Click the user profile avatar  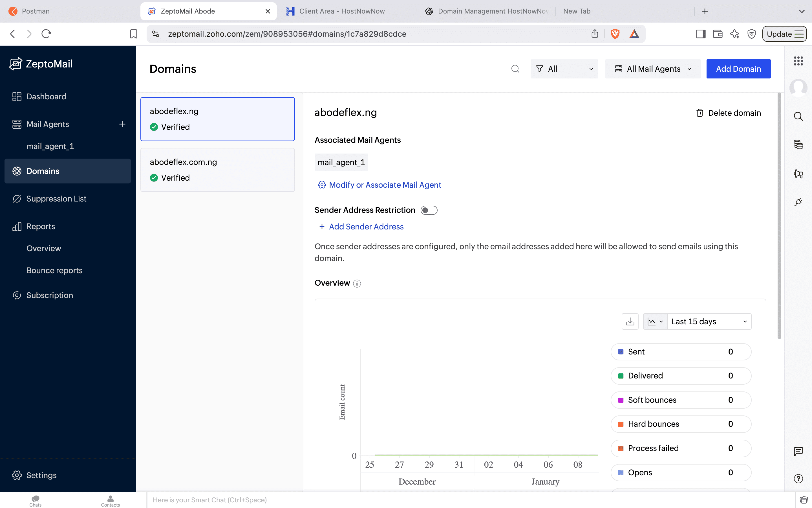pyautogui.click(x=798, y=88)
